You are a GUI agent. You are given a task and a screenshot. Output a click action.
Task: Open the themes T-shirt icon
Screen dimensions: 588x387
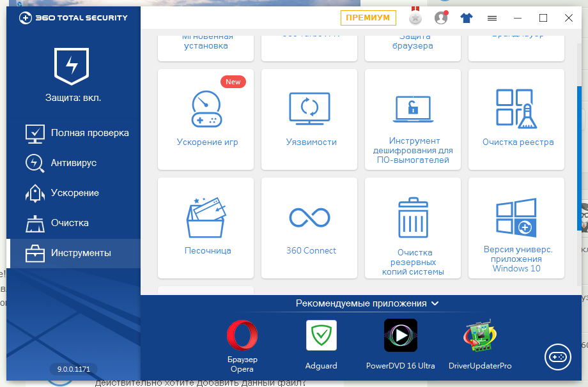467,18
